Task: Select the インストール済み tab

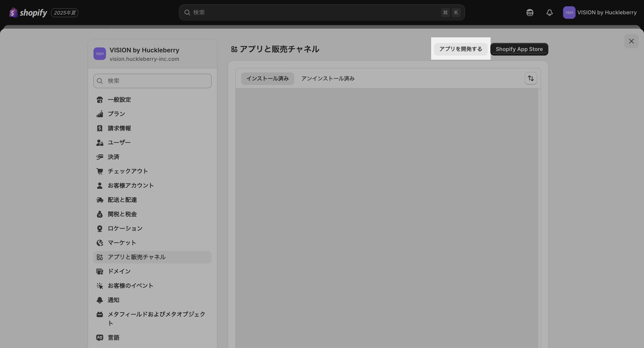Action: (x=267, y=79)
